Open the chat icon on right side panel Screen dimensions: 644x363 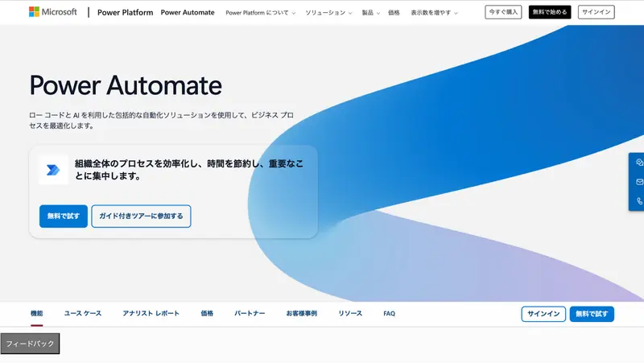point(639,163)
